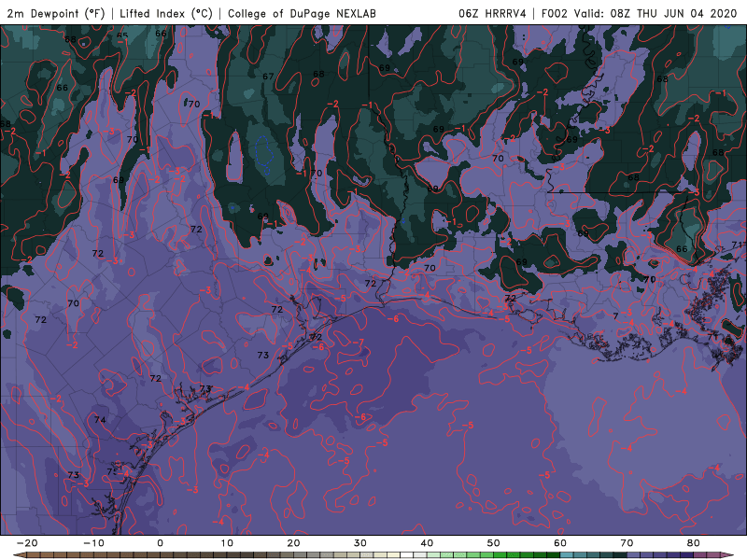Screen dimensions: 747x560
Task: Click the "-20" color scale label
Action: [x=27, y=543]
